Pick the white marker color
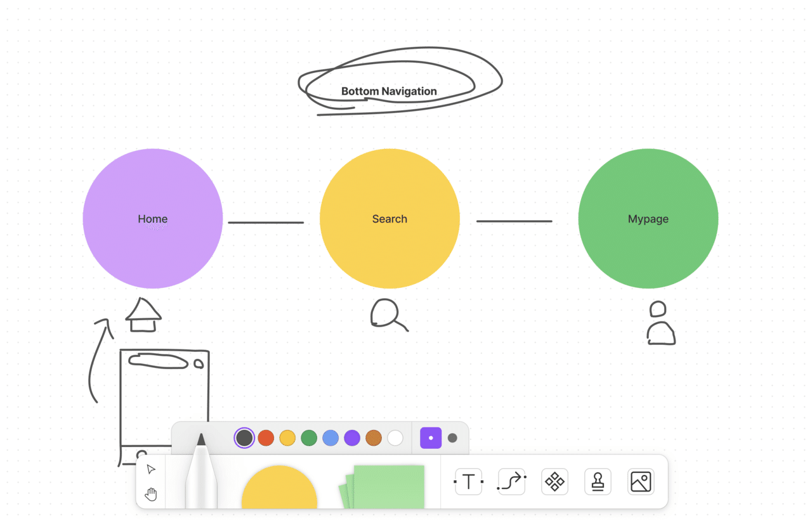This screenshot has width=812, height=520. [395, 438]
